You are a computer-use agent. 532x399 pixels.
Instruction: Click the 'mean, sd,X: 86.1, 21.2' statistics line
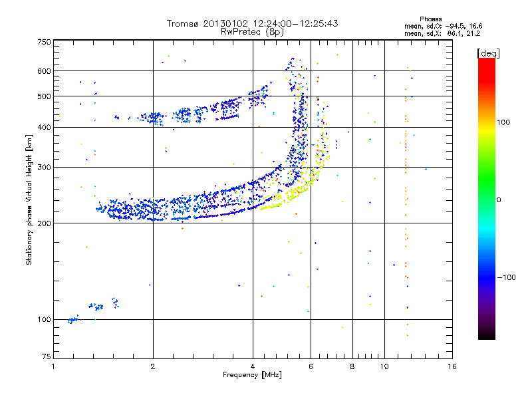click(x=442, y=33)
